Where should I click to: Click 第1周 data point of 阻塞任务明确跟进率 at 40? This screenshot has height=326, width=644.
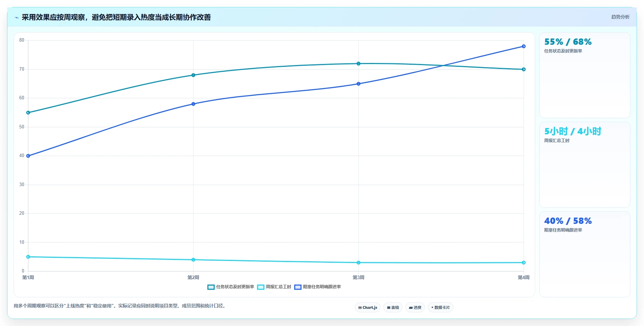click(x=28, y=156)
